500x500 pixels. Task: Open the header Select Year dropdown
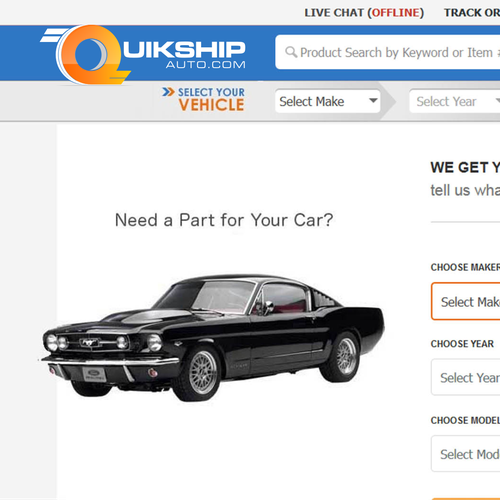coord(455,101)
